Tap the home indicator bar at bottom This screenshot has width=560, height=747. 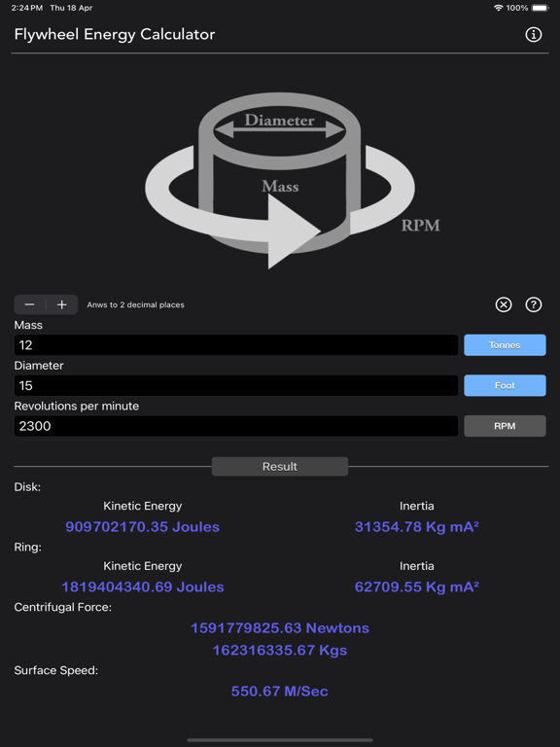tap(280, 740)
